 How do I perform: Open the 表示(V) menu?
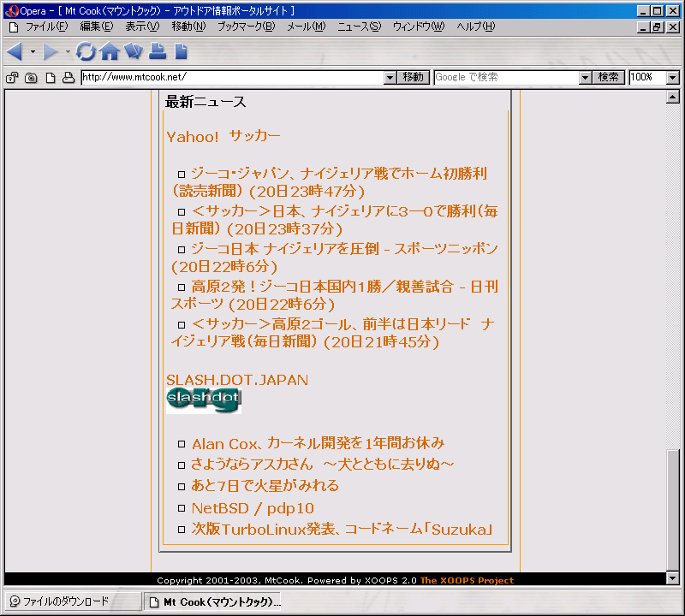coord(142,27)
